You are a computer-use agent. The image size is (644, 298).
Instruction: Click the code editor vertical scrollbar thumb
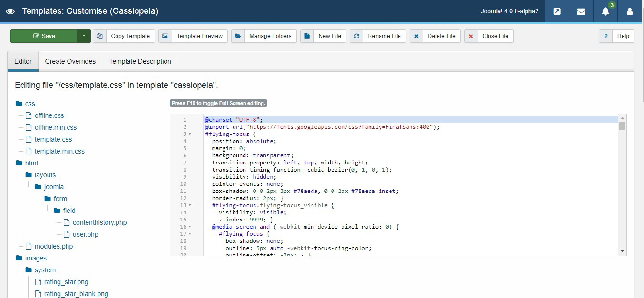(x=622, y=126)
